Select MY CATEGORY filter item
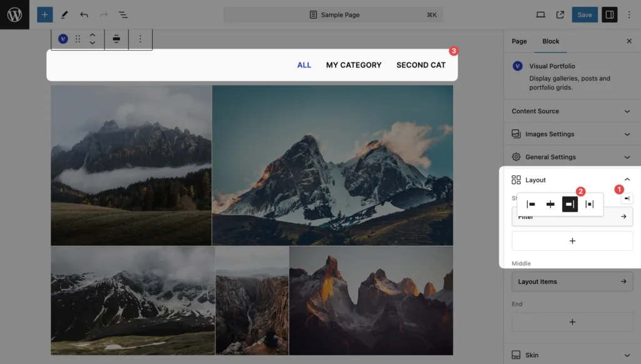This screenshot has width=641, height=364. tap(354, 65)
